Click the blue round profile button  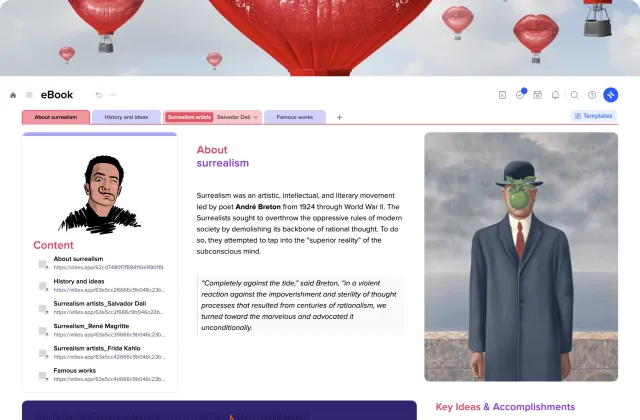click(x=611, y=95)
